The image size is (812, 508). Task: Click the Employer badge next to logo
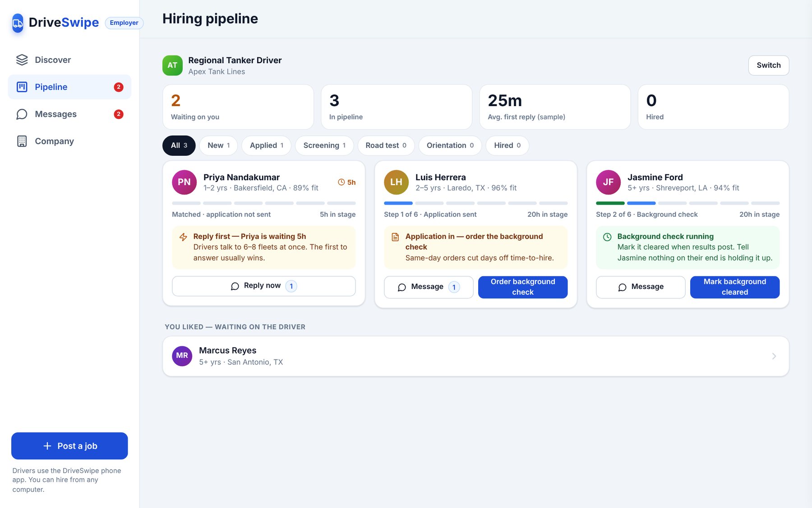coord(124,23)
